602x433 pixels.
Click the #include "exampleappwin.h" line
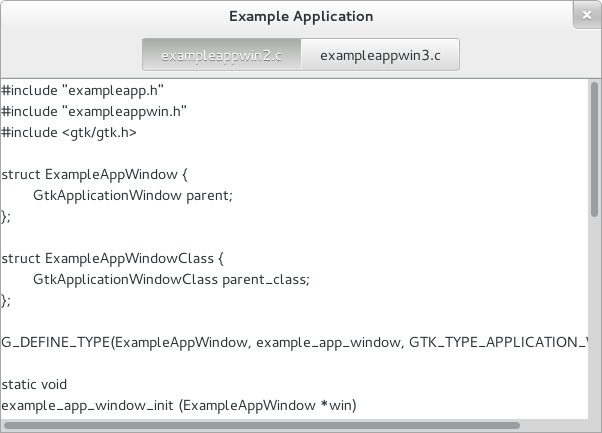click(x=96, y=111)
